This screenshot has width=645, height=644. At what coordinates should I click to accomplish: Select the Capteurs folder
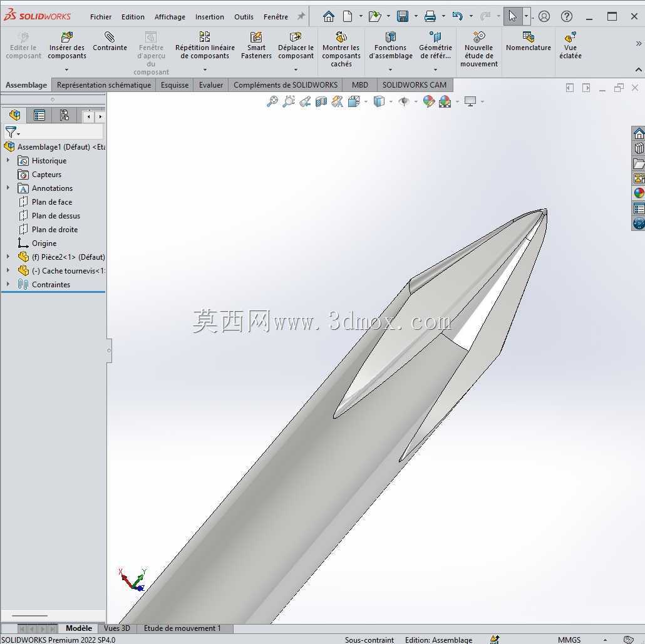tap(46, 175)
